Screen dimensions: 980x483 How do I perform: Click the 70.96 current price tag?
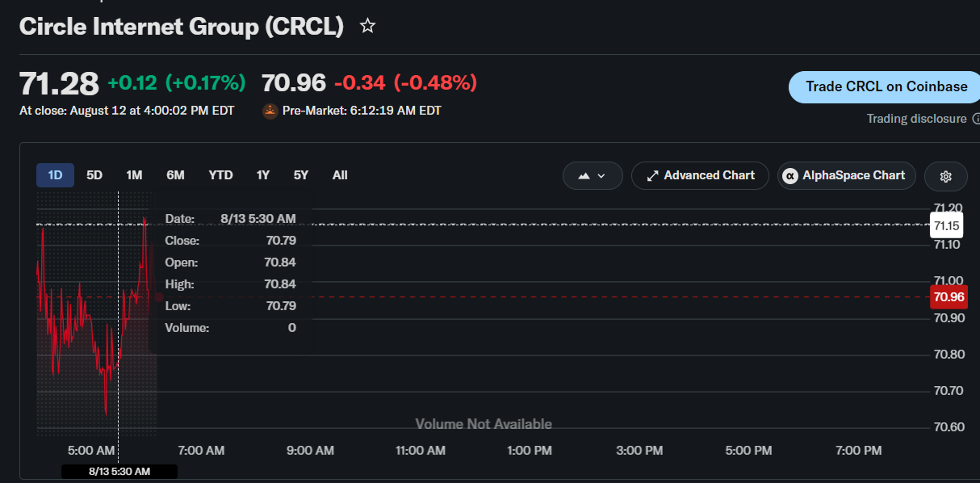point(949,297)
